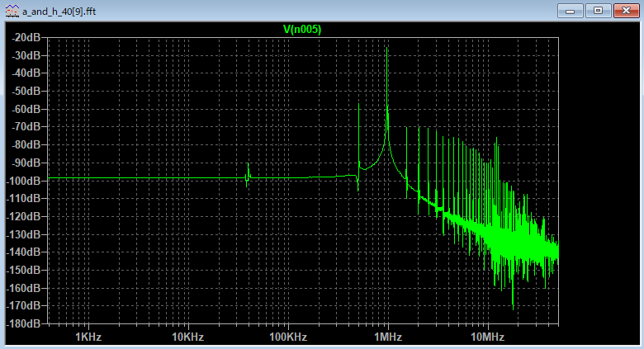Click the -150dB axis label
The width and height of the screenshot is (644, 349).
pos(24,270)
